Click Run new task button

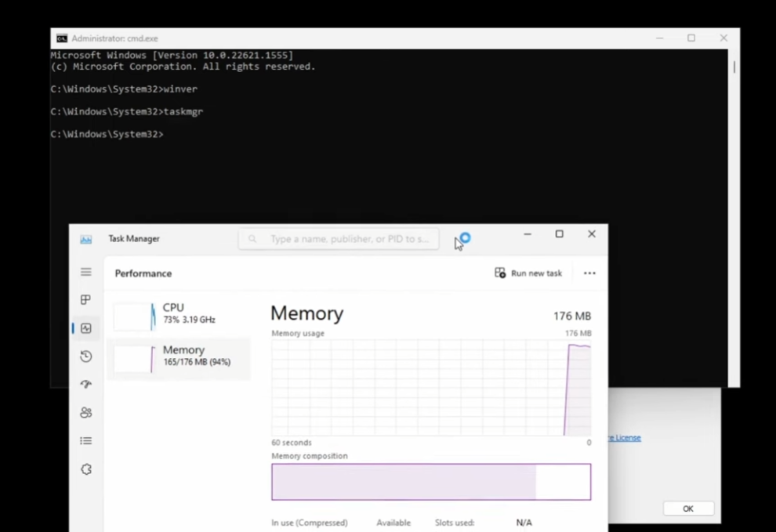pos(528,273)
